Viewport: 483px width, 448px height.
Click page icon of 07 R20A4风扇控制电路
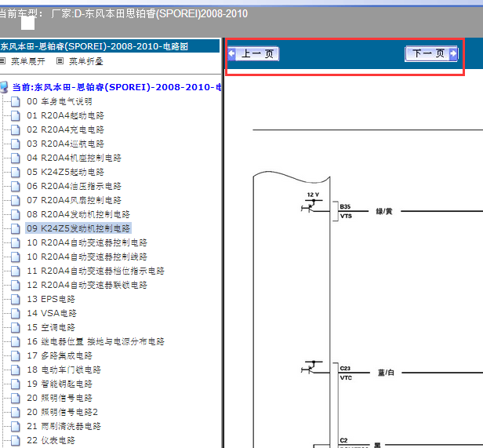[x=16, y=200]
